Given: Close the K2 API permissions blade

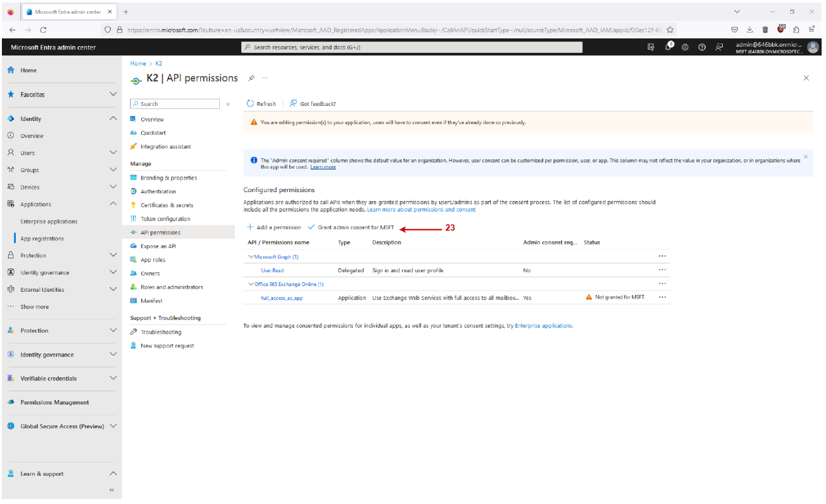Looking at the screenshot, I should 806,78.
